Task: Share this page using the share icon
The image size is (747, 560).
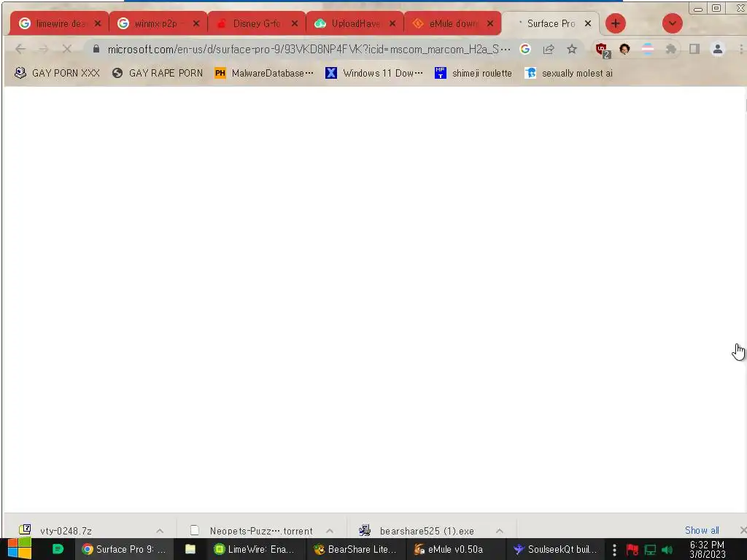Action: pyautogui.click(x=549, y=49)
